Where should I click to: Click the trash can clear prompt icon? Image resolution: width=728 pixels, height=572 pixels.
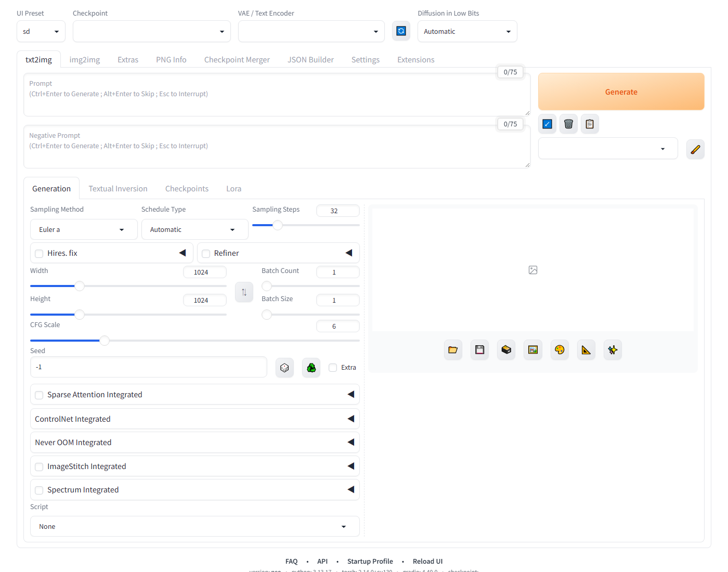click(x=568, y=124)
